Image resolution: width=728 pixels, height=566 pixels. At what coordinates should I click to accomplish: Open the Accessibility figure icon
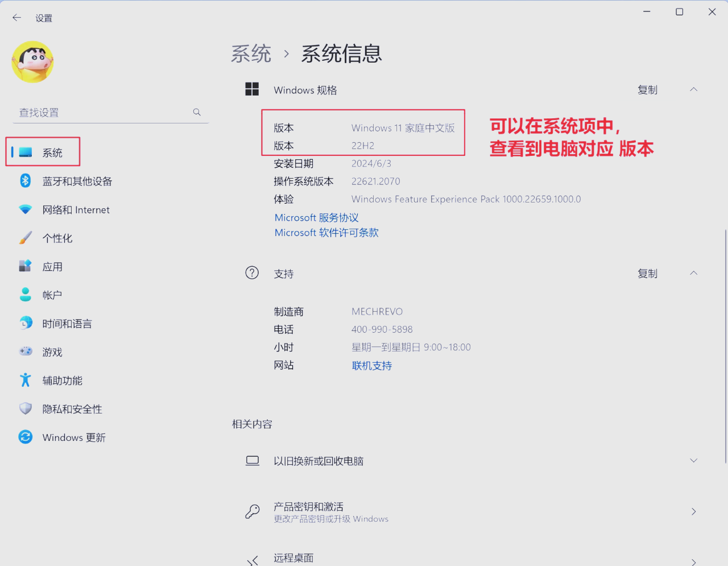(26, 380)
